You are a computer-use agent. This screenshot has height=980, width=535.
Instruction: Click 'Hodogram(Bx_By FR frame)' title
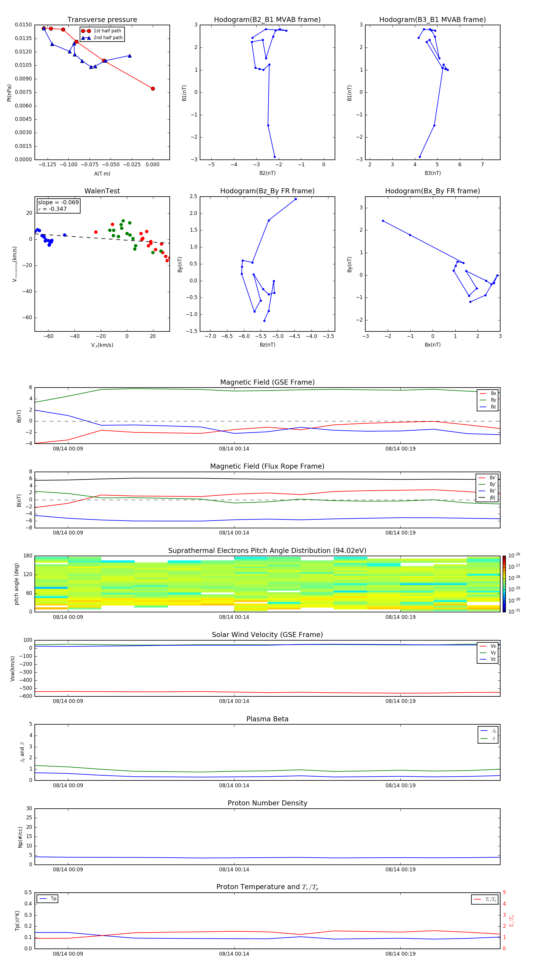coord(432,191)
